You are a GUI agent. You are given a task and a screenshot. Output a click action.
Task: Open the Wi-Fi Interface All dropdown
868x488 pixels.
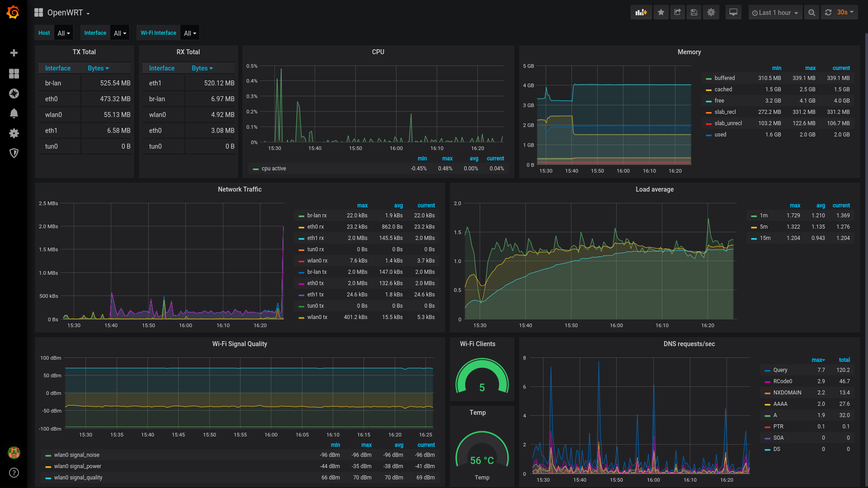(190, 33)
